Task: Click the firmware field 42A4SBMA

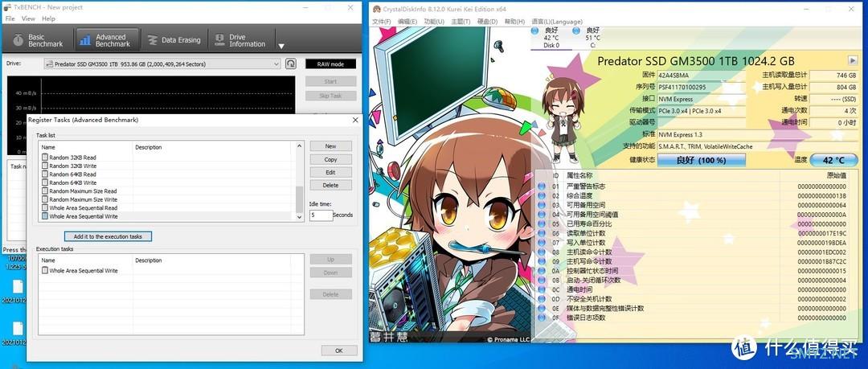Action: [x=702, y=75]
